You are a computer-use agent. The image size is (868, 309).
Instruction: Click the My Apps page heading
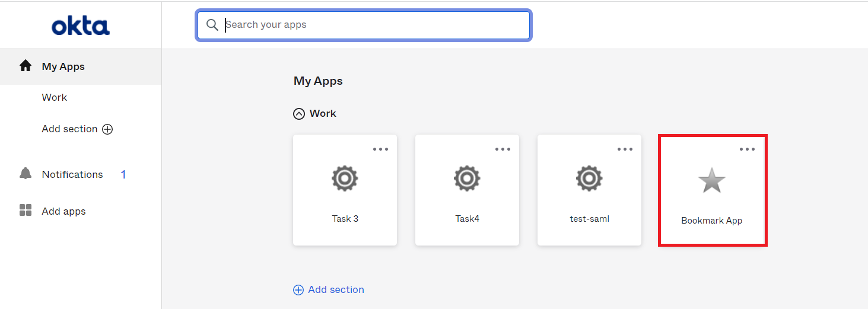(318, 81)
